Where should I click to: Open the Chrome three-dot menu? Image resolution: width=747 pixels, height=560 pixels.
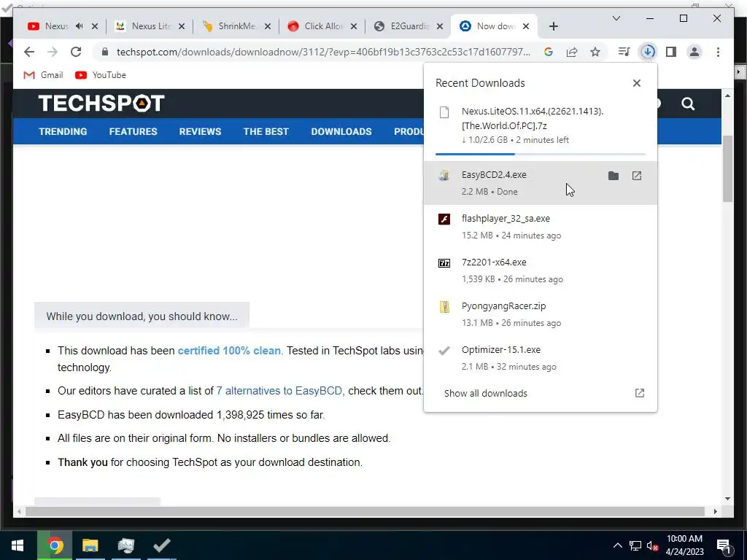pos(718,52)
